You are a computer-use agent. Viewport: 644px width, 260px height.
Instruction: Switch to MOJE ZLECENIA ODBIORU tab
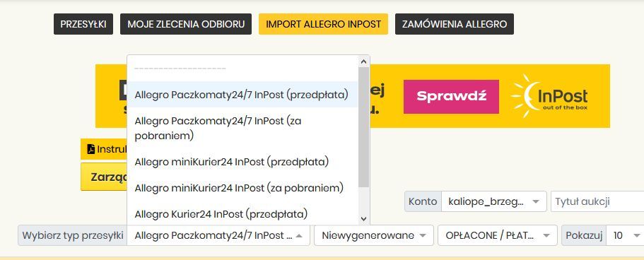pos(186,24)
